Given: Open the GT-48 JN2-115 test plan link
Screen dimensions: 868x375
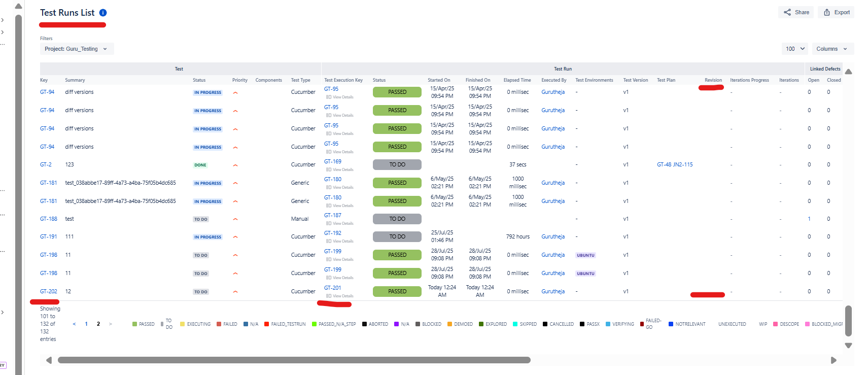Looking at the screenshot, I should tap(674, 164).
